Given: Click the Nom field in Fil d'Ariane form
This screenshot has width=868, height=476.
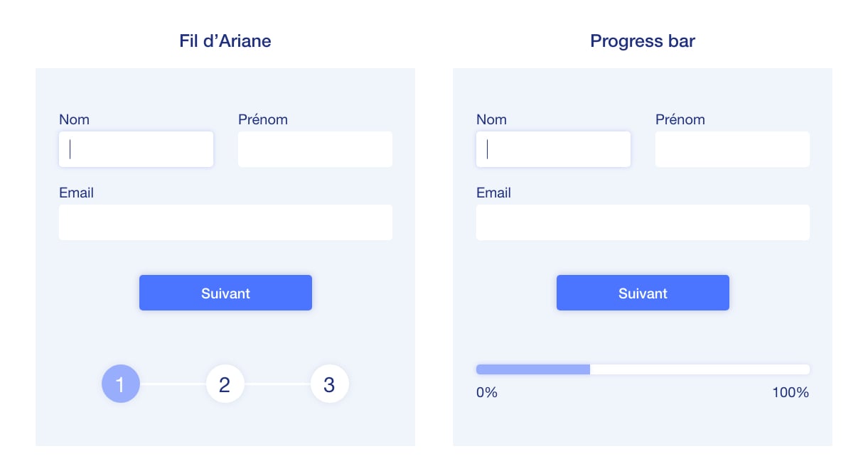Looking at the screenshot, I should click(x=136, y=149).
